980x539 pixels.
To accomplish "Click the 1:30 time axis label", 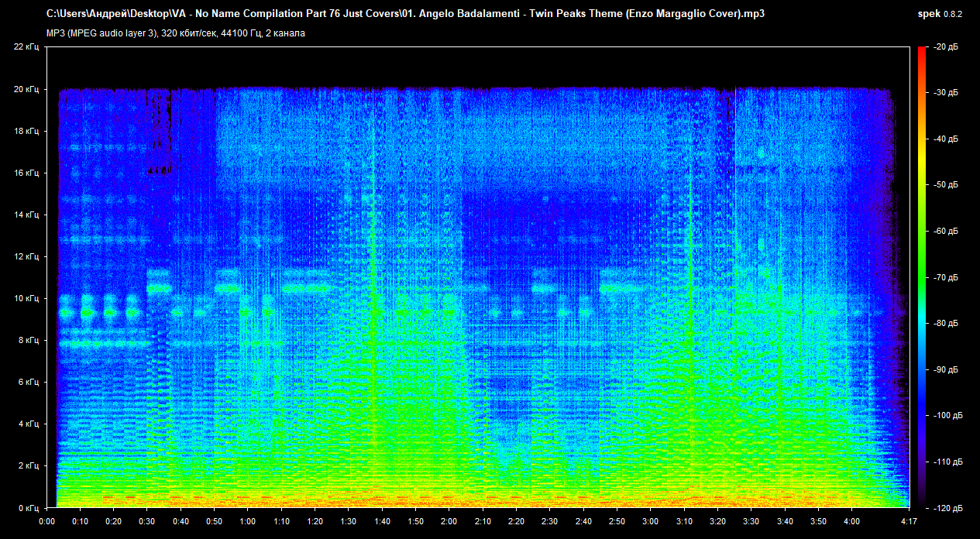I will click(349, 521).
